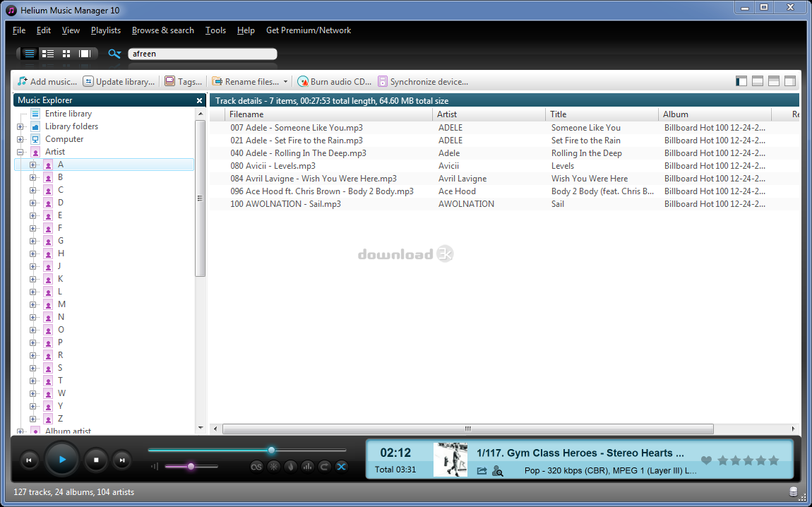Skip to previous track
Image resolution: width=812 pixels, height=507 pixels.
[x=29, y=460]
